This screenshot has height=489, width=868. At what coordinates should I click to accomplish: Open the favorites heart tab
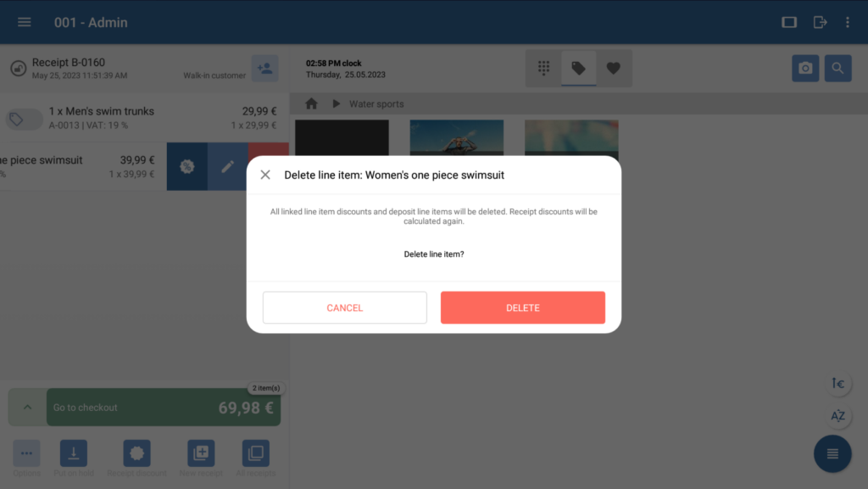pos(614,68)
